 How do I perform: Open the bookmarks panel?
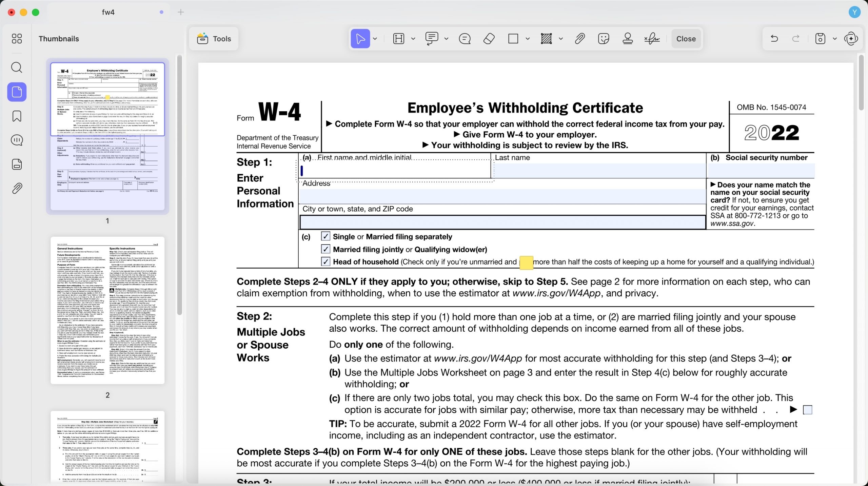(x=17, y=116)
